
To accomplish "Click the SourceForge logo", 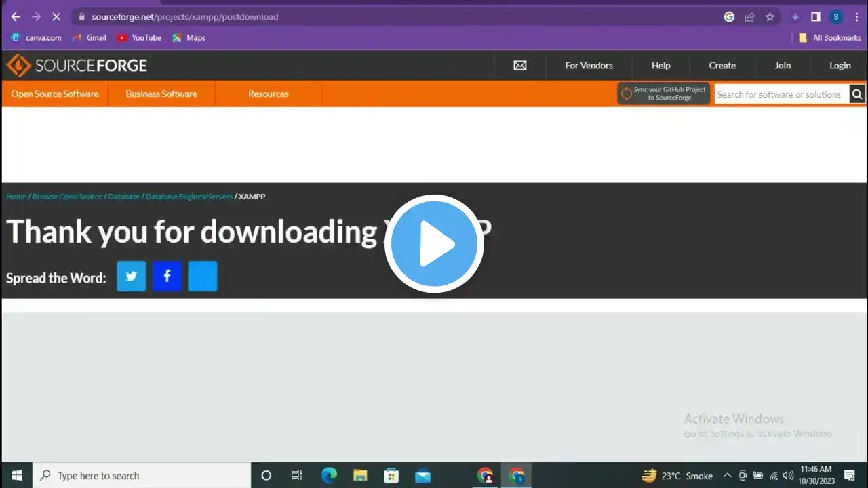I will 77,66.
